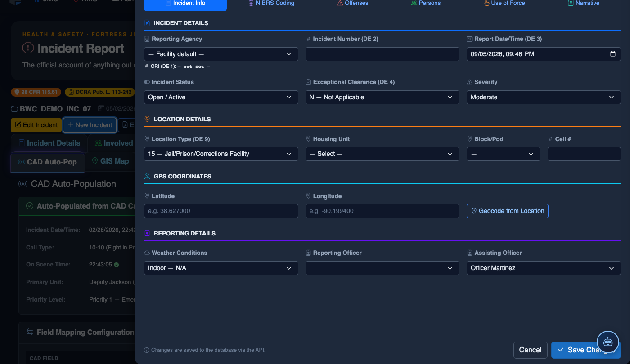
Task: Expand the Exceptional Clearance dropdown
Action: coord(382,97)
